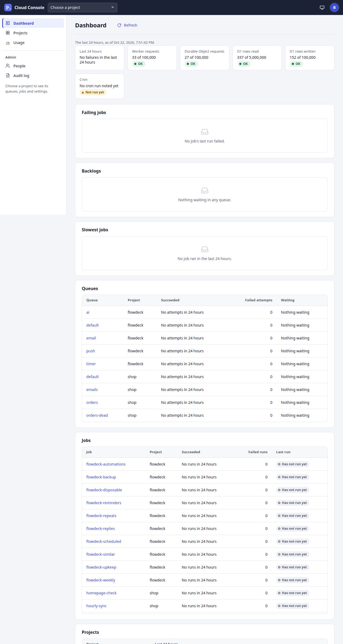Screen dimensions: 343x644
Task: Open the flowdeck-weekly job
Action: coord(101,580)
